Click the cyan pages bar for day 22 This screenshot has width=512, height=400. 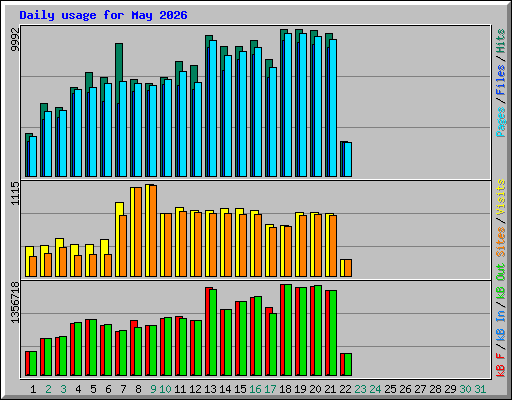click(348, 159)
